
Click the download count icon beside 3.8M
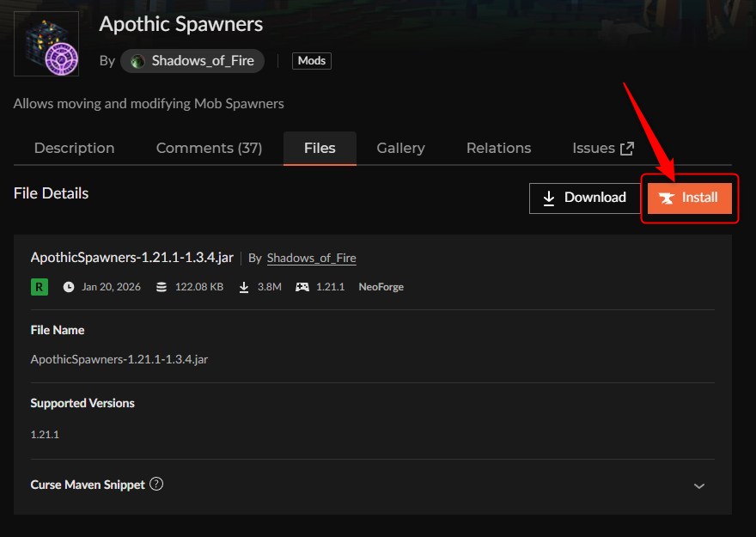click(244, 287)
